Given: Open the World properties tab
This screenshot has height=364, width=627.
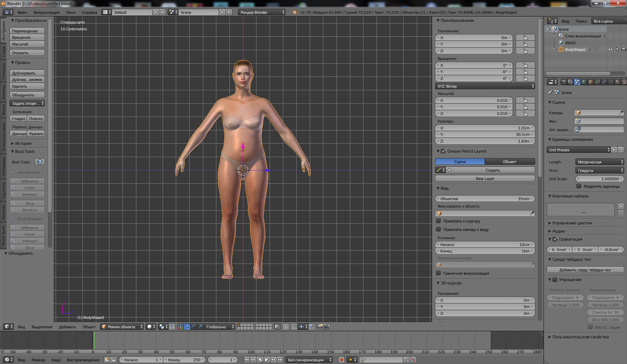Looking at the screenshot, I should tap(584, 82).
